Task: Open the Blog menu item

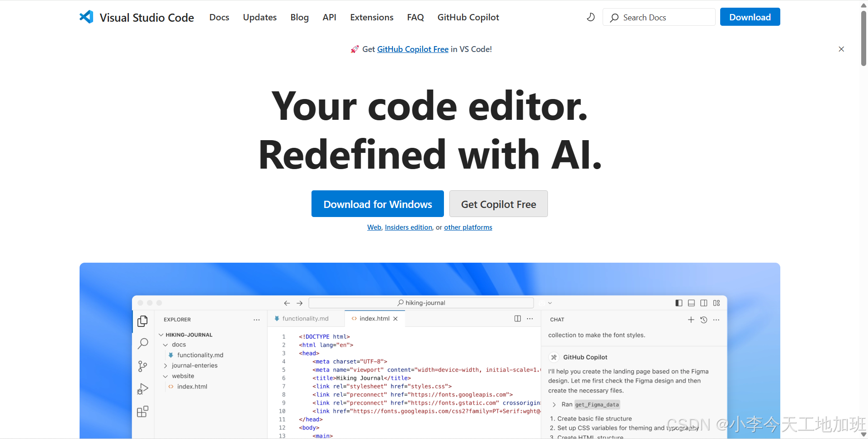Action: coord(300,17)
